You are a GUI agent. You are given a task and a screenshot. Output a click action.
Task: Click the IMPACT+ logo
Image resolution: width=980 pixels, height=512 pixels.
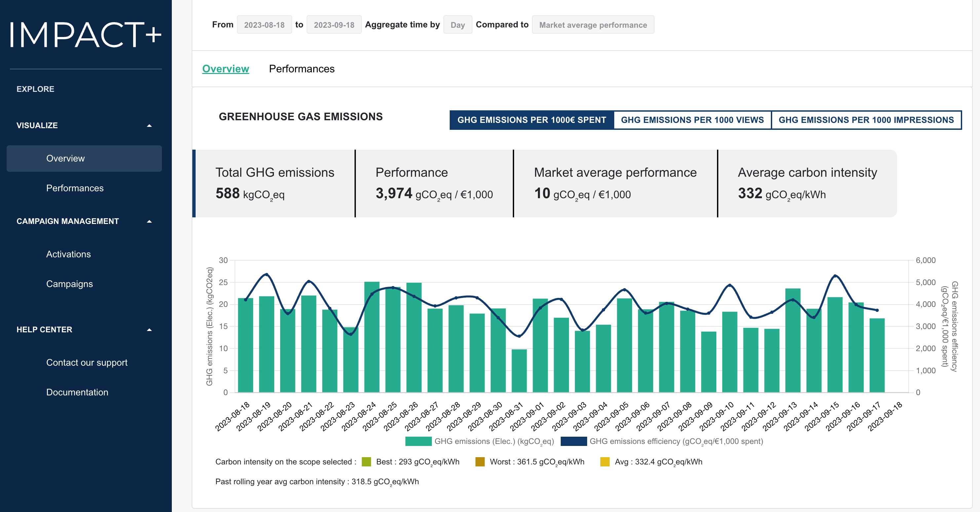click(x=86, y=35)
